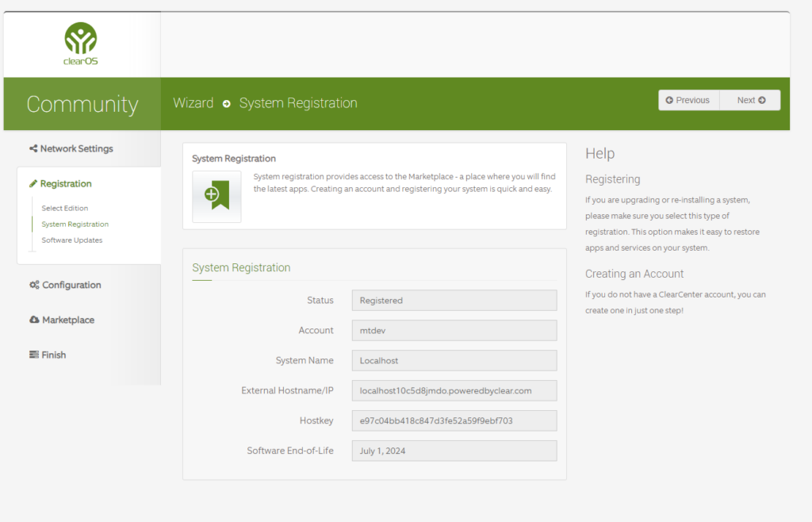Screen dimensions: 812x522
Task: Click the bold System Registration intro title
Action: click(x=234, y=159)
